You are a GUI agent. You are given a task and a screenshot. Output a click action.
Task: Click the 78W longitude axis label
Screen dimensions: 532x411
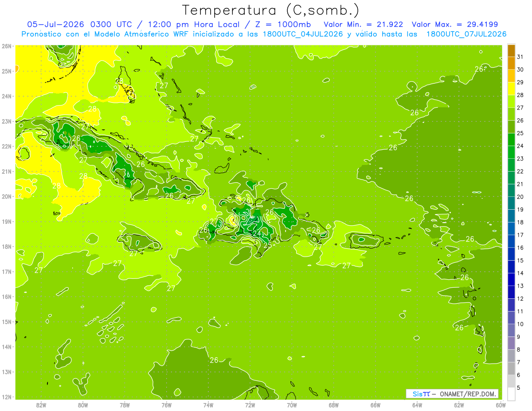[125, 405]
